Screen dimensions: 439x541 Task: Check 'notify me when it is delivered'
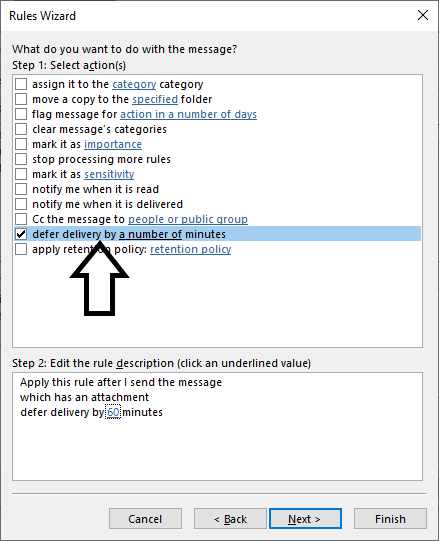pyautogui.click(x=21, y=204)
